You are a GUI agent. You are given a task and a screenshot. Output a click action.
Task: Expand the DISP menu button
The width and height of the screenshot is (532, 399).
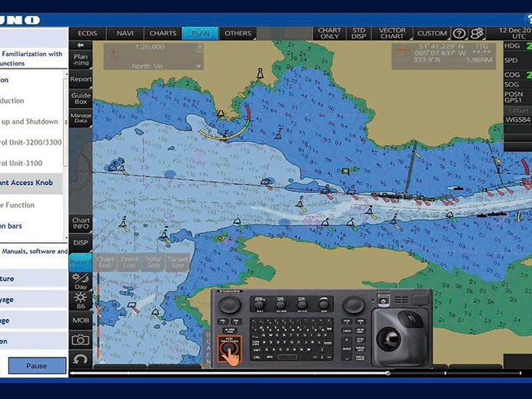coord(81,243)
